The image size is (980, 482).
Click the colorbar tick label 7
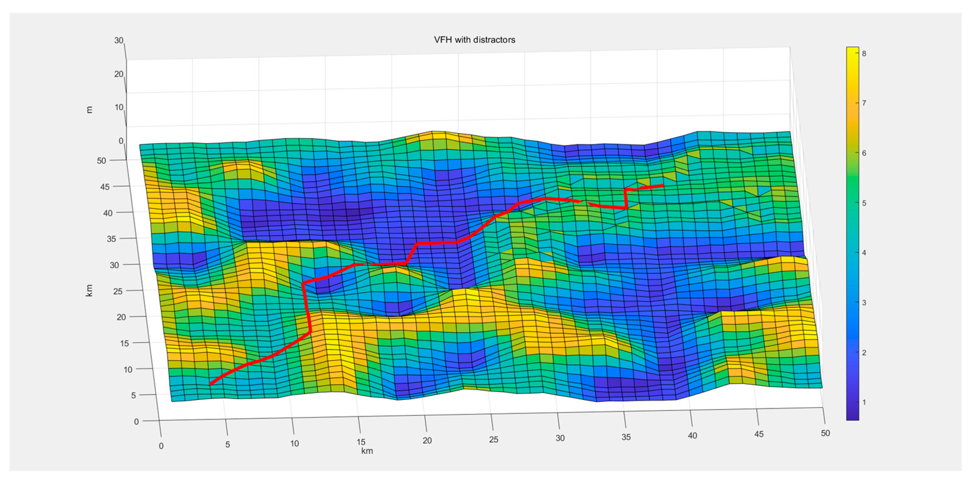point(864,103)
